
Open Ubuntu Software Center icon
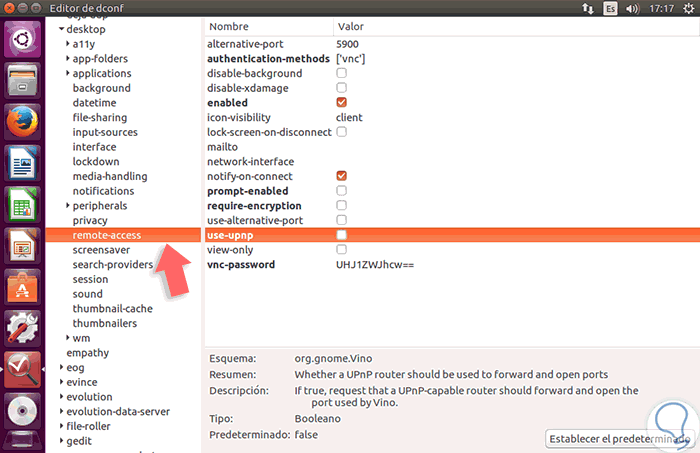[22, 286]
